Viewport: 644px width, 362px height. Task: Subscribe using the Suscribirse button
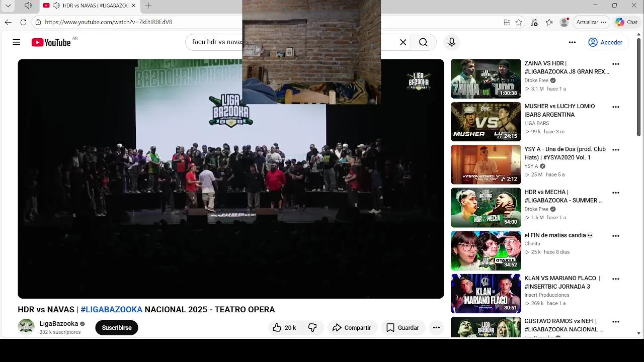coord(117,328)
